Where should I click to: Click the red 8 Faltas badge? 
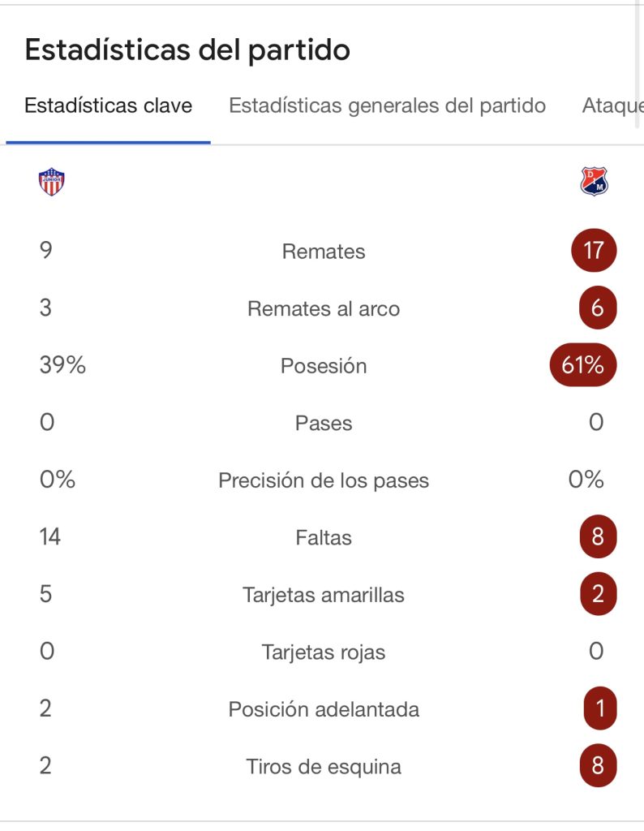click(x=598, y=537)
